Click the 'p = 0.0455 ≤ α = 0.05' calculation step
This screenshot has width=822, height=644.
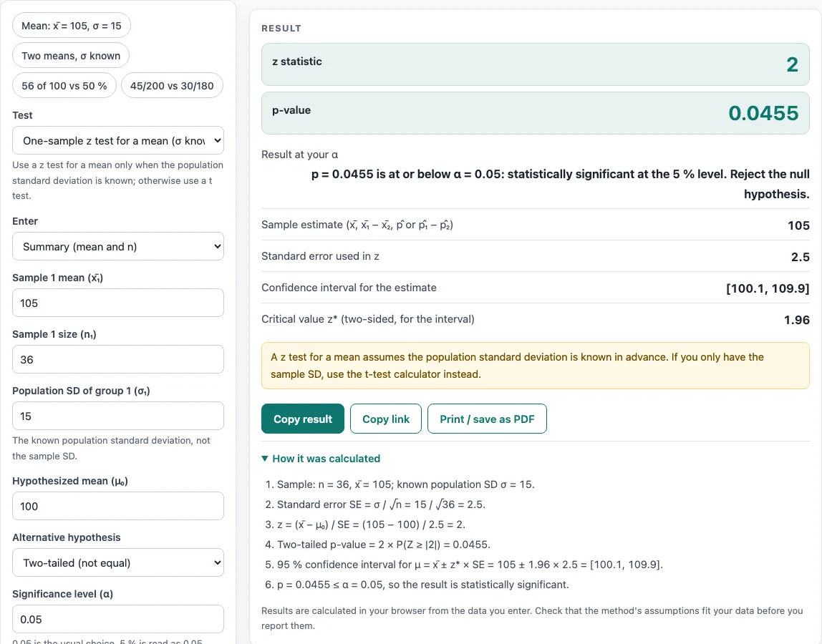coord(423,585)
